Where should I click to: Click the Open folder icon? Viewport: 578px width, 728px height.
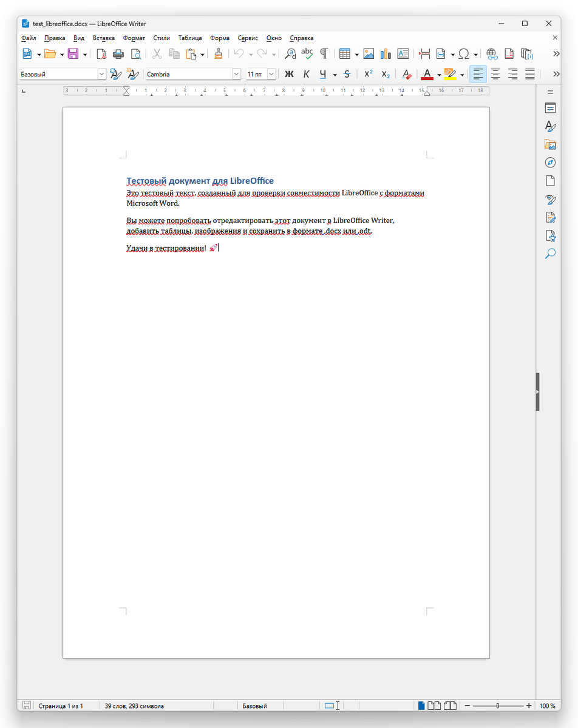[x=50, y=54]
